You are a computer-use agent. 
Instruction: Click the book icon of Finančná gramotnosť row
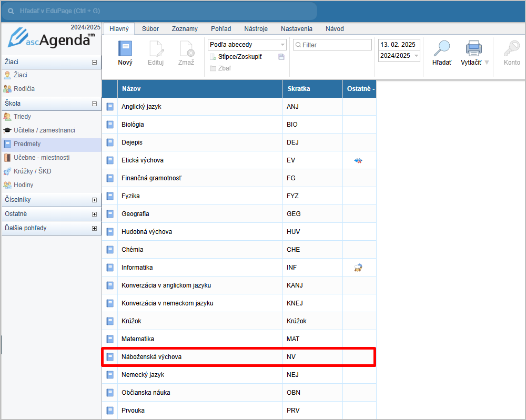[110, 178]
